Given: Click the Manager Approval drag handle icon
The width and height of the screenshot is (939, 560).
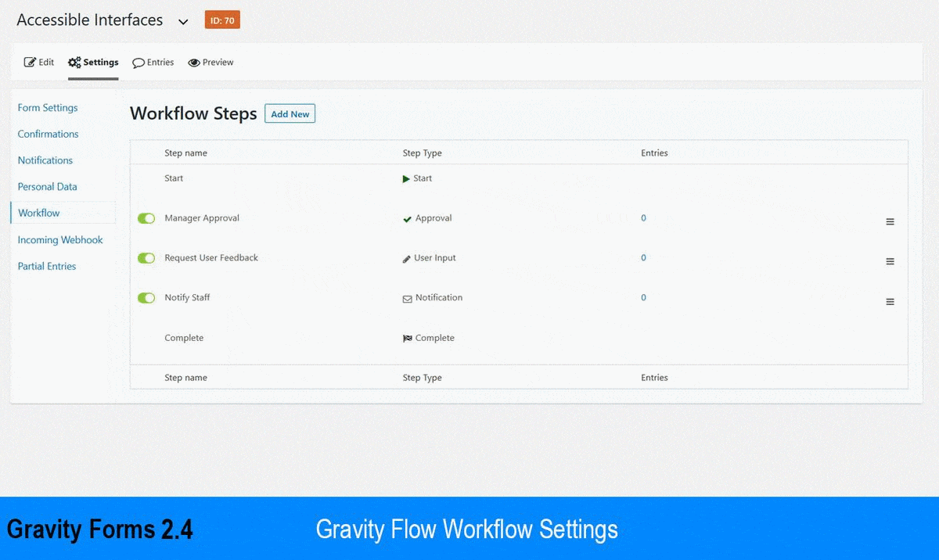Looking at the screenshot, I should pos(890,222).
